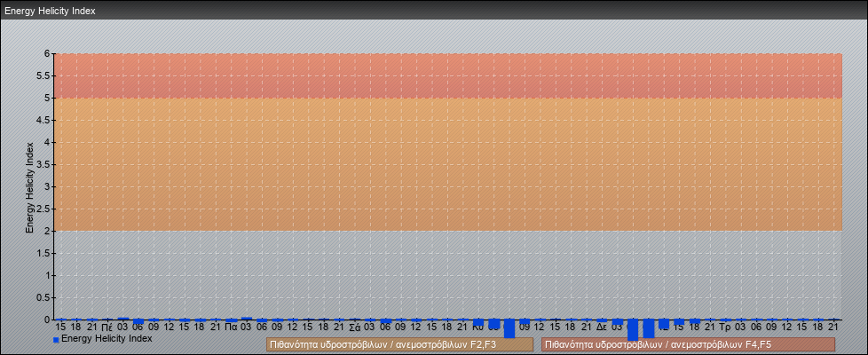Select the F2,F3 tornado probability legend box

(x=399, y=344)
